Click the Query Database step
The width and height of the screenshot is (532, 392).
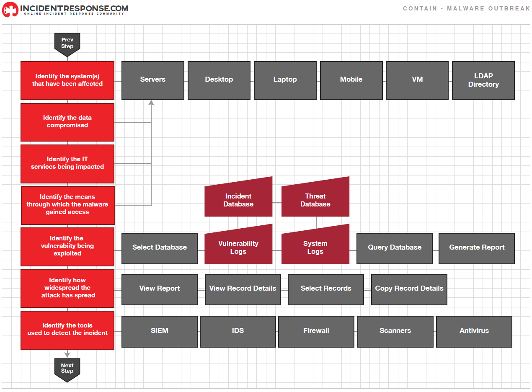click(395, 248)
